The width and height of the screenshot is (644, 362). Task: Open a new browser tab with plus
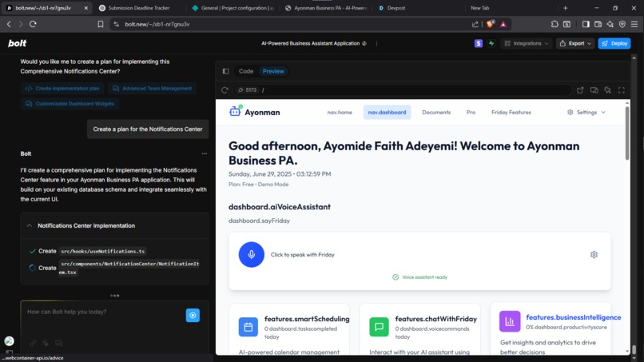pos(565,8)
